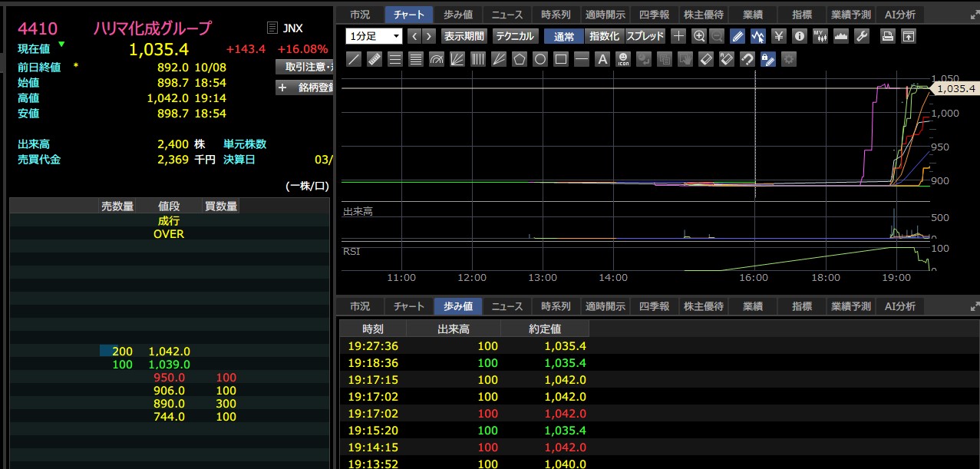Viewport: 980px width, 469px height.
Task: Click OVER in the order book
Action: (169, 234)
